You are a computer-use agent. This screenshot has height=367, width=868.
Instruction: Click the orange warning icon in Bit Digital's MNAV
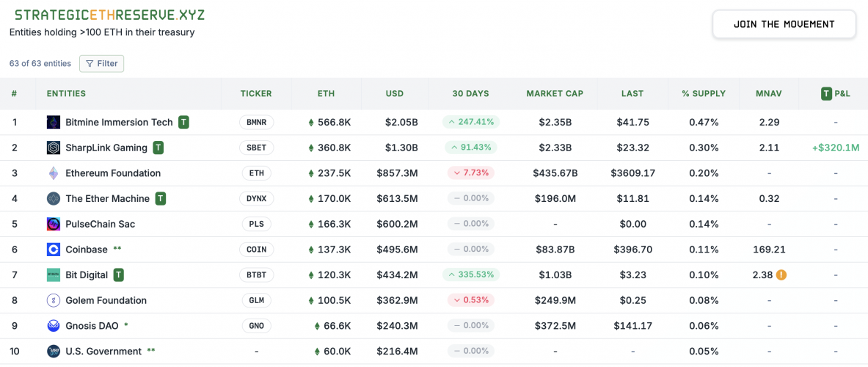coord(781,275)
